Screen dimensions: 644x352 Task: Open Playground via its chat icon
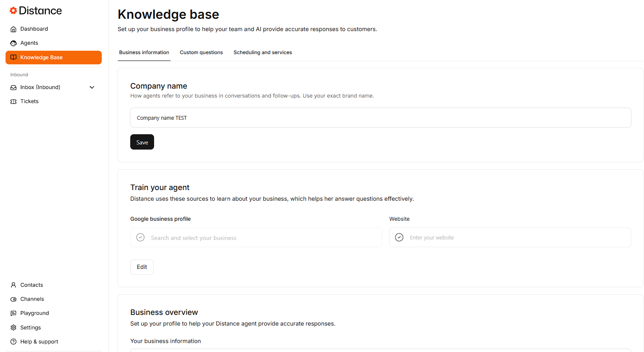[x=14, y=313]
